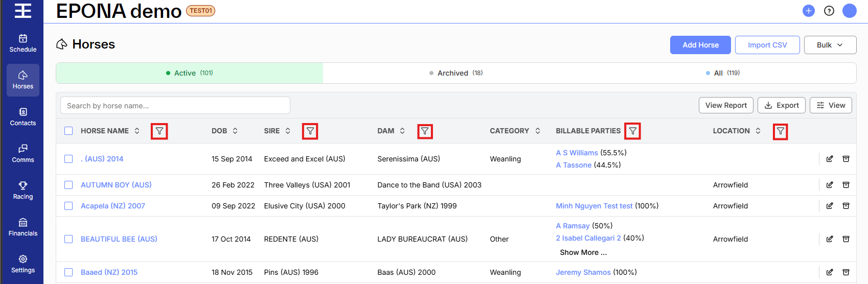The image size is (868, 284).
Task: Click the Add Horse button
Action: click(700, 45)
